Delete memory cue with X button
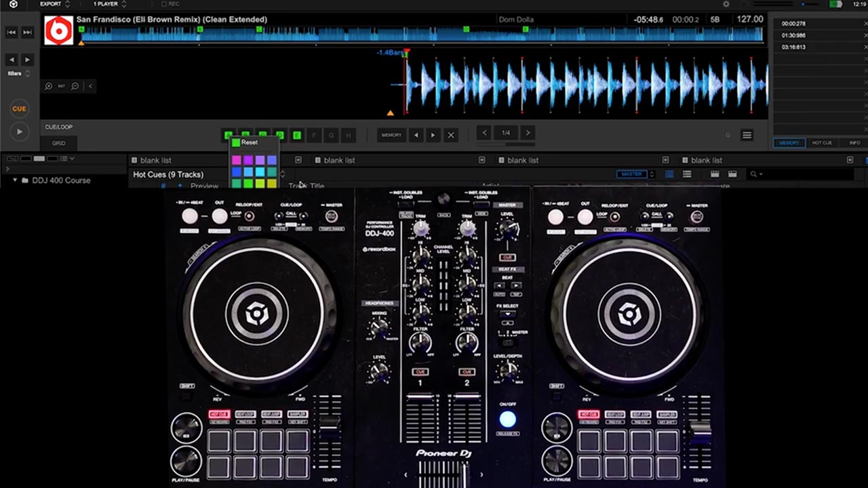 tap(450, 136)
